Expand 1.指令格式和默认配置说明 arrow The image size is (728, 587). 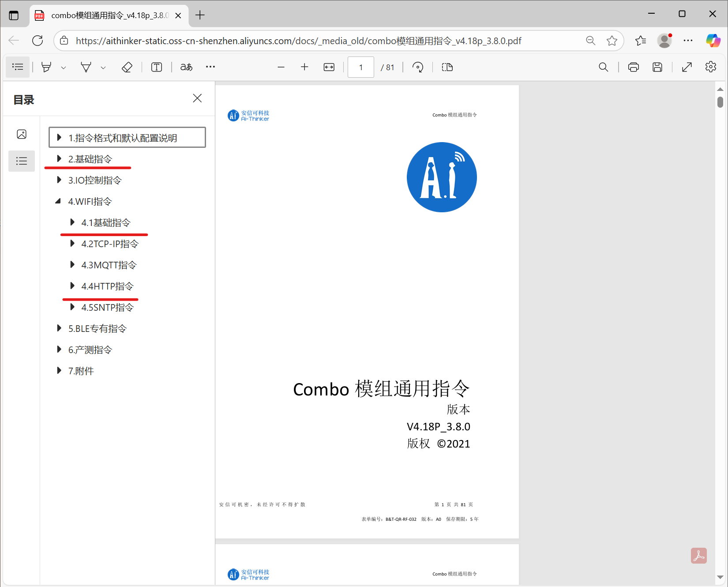[x=59, y=138]
